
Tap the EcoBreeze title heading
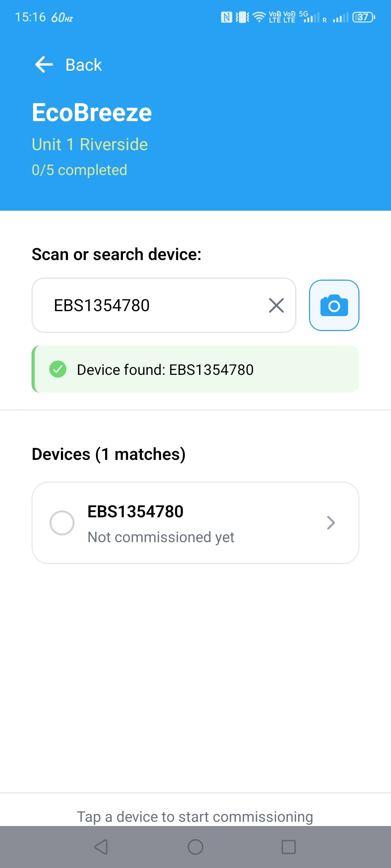(x=91, y=112)
